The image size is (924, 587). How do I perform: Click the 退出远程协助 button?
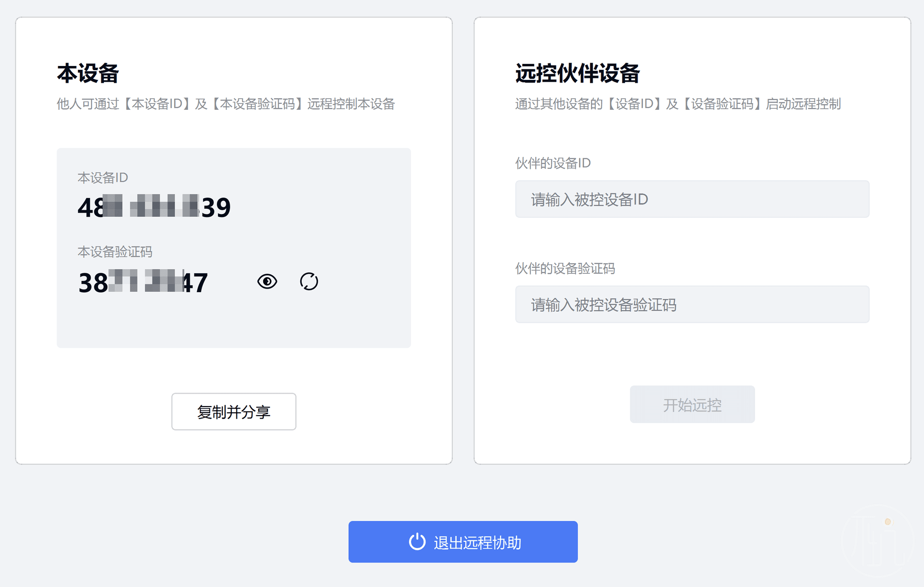click(463, 542)
